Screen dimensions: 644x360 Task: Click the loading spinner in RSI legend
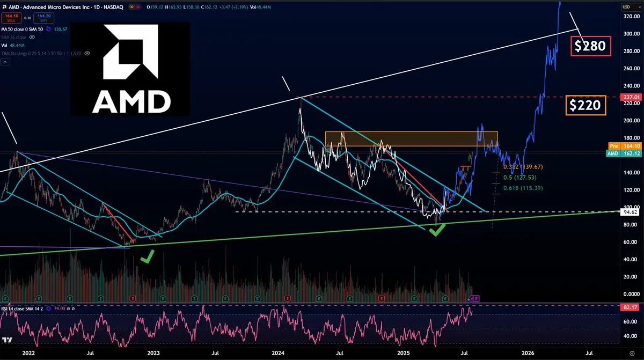[x=49, y=308]
